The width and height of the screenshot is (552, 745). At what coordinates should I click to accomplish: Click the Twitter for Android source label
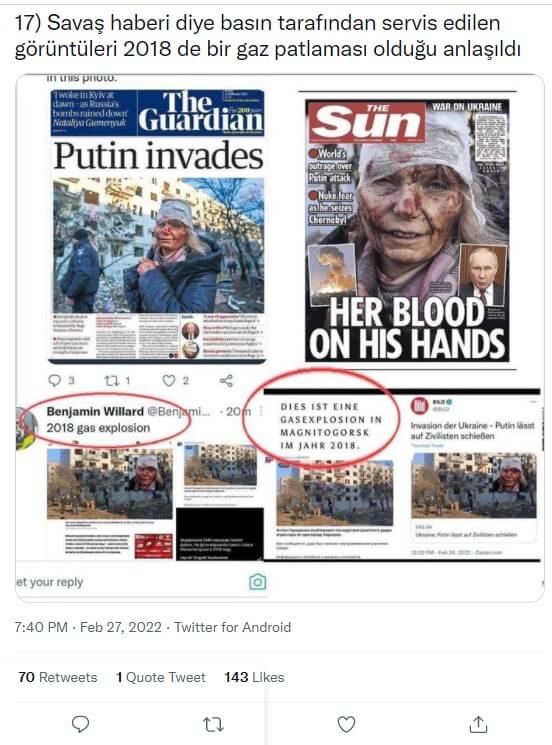(x=233, y=627)
